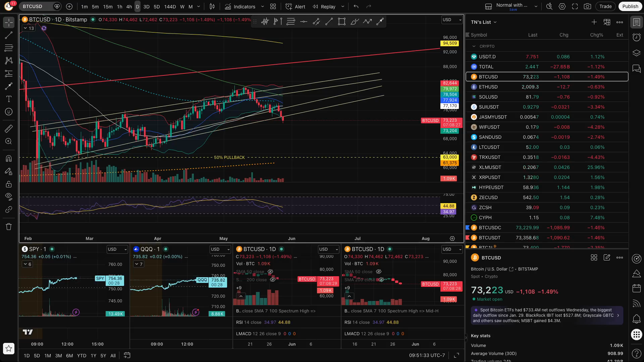Image resolution: width=644 pixels, height=362 pixels.
Task: Activate the zoom in tool
Action: point(9,141)
